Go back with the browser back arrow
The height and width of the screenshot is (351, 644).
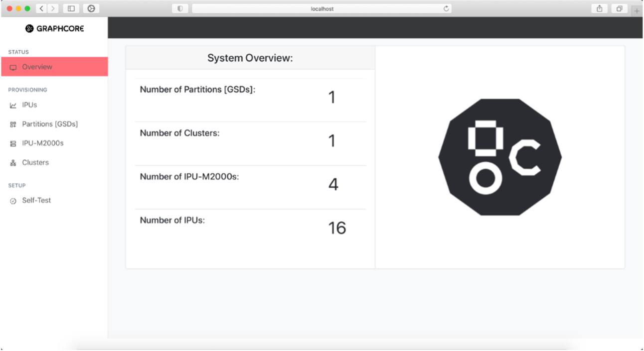(x=41, y=8)
